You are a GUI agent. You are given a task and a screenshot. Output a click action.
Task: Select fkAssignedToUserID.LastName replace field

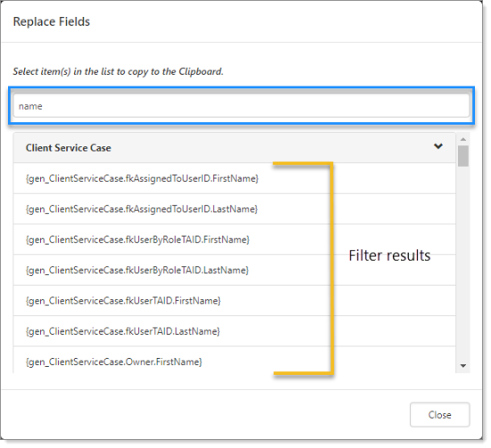[x=234, y=209]
